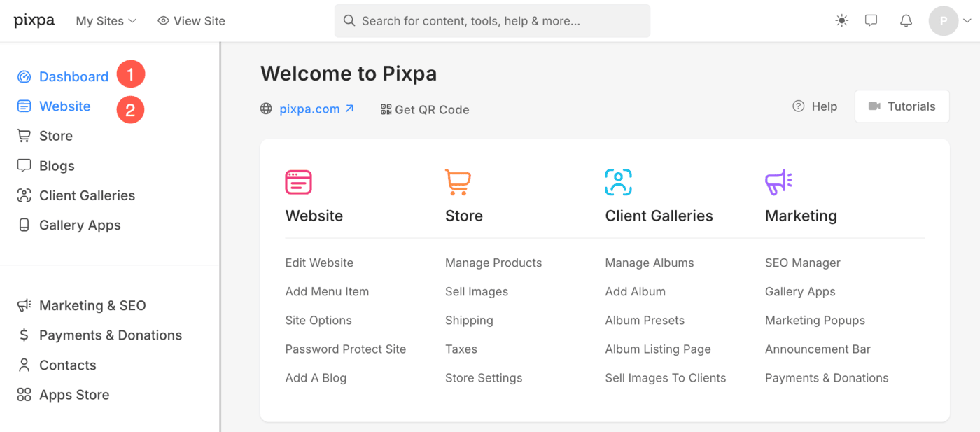980x432 pixels.
Task: Focus the search for content field
Action: pyautogui.click(x=492, y=21)
